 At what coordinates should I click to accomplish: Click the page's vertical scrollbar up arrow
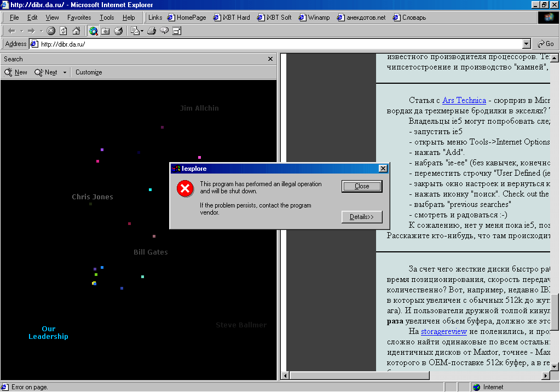click(555, 58)
